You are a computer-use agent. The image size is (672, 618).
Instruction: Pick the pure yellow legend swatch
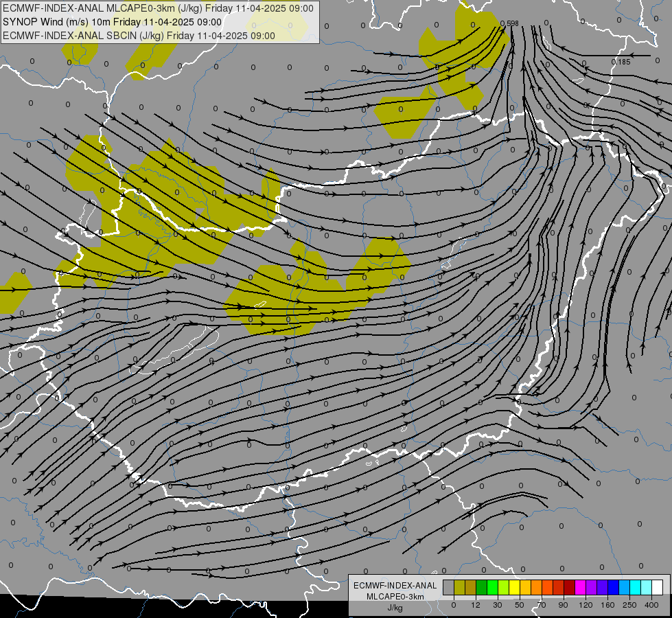click(x=514, y=587)
